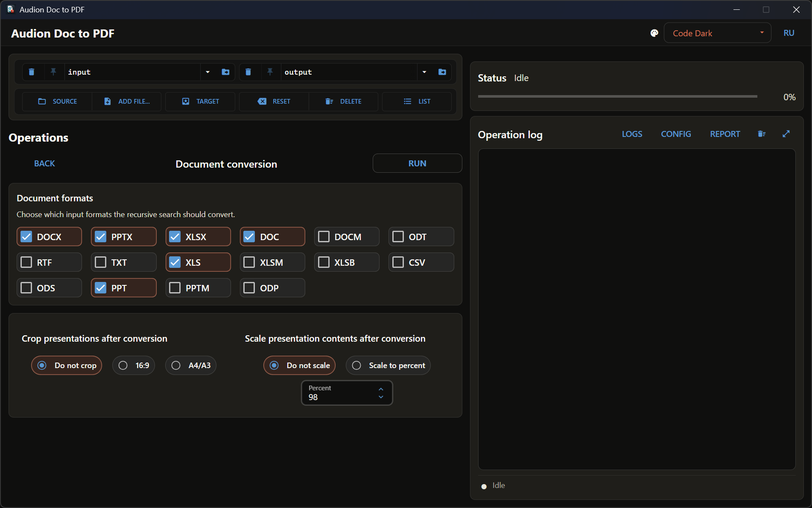Screen dimensions: 812x508
Task: Browse for input folder icon
Action: point(226,72)
